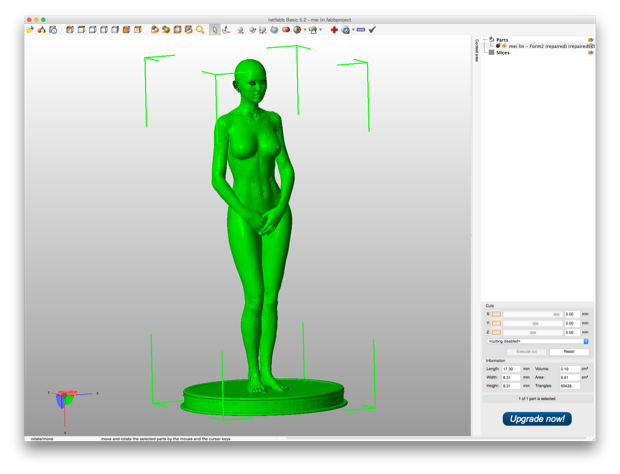Click the Reset button in Cuts
The image size is (620, 474).
(x=569, y=351)
